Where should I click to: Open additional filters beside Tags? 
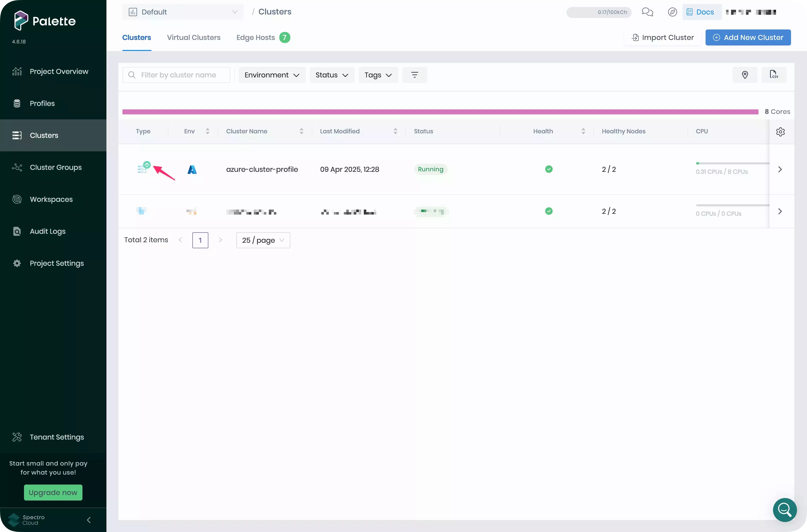pyautogui.click(x=415, y=75)
